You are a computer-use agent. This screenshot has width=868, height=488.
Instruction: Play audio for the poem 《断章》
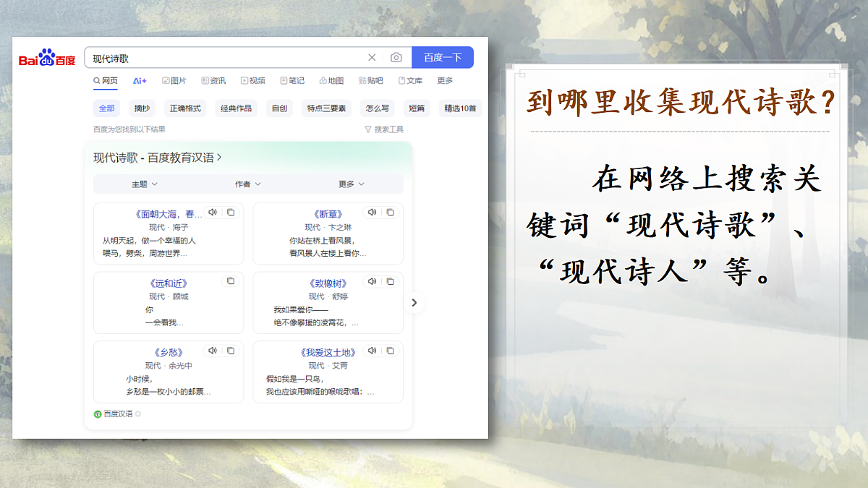tap(372, 212)
